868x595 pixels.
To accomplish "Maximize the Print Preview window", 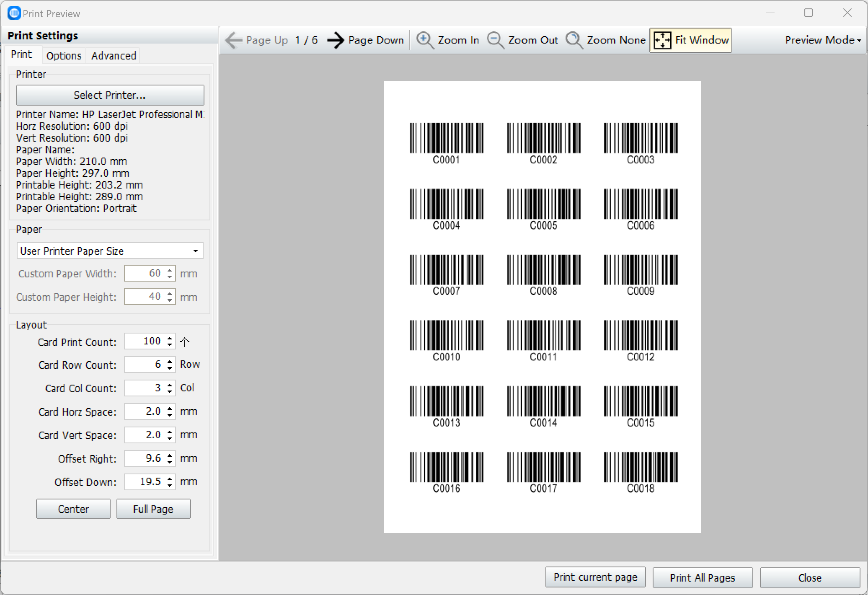I will (809, 13).
